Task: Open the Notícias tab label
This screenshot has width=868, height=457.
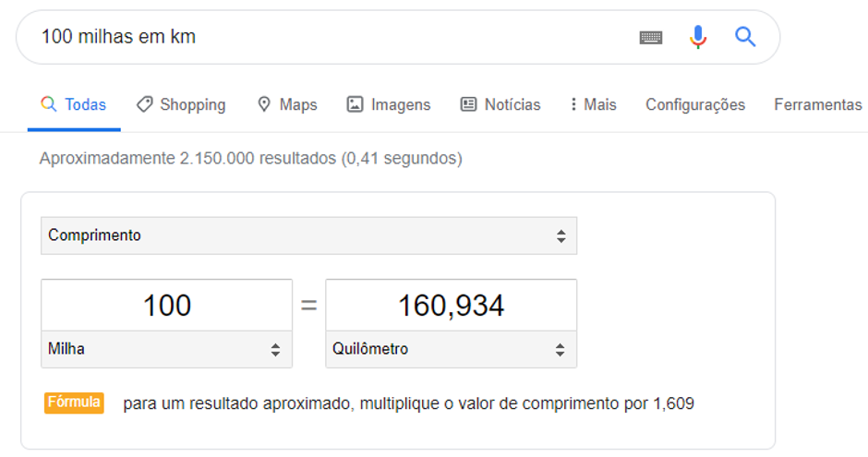Action: click(512, 104)
